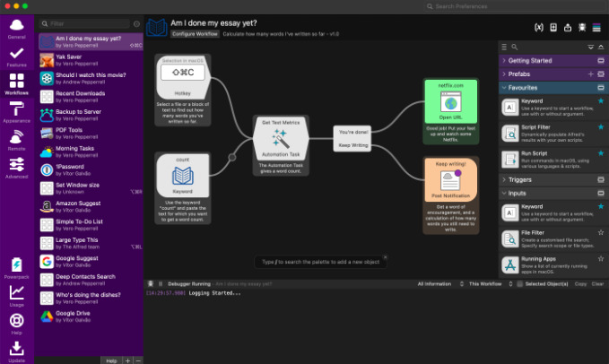The width and height of the screenshot is (609, 364).
Task: Click the filter options icon beside Filter field
Action: click(x=136, y=24)
